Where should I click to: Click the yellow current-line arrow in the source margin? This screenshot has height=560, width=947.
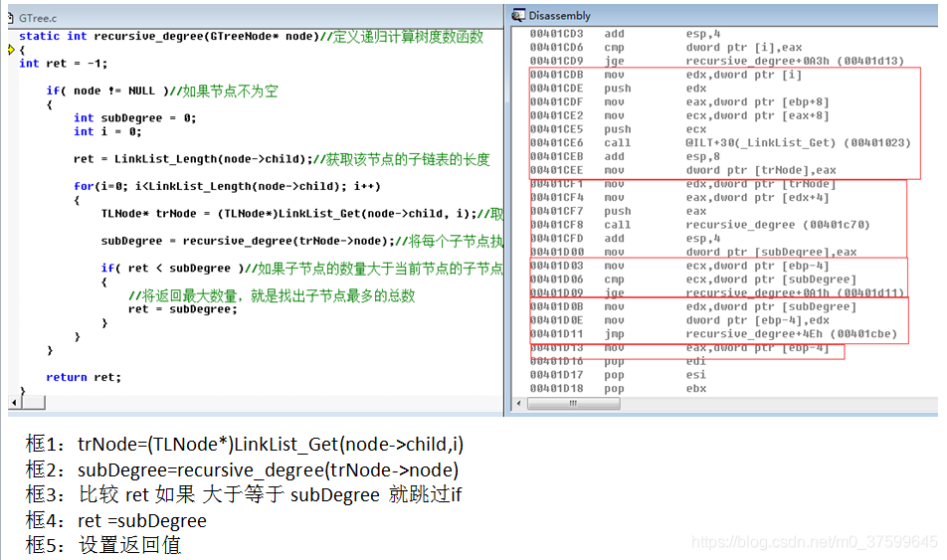11,50
